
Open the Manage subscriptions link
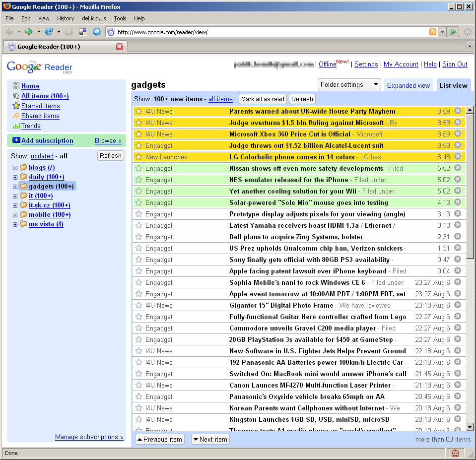coord(89,437)
